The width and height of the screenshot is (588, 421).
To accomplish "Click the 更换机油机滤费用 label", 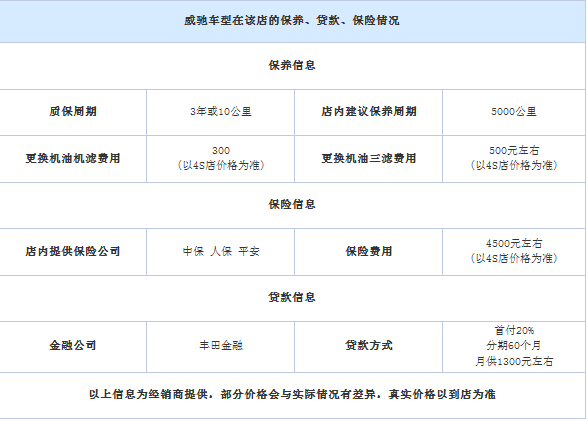I will pyautogui.click(x=73, y=158).
